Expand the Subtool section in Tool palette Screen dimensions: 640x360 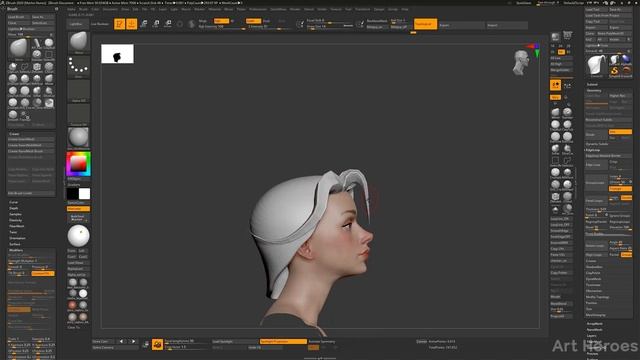click(x=592, y=84)
